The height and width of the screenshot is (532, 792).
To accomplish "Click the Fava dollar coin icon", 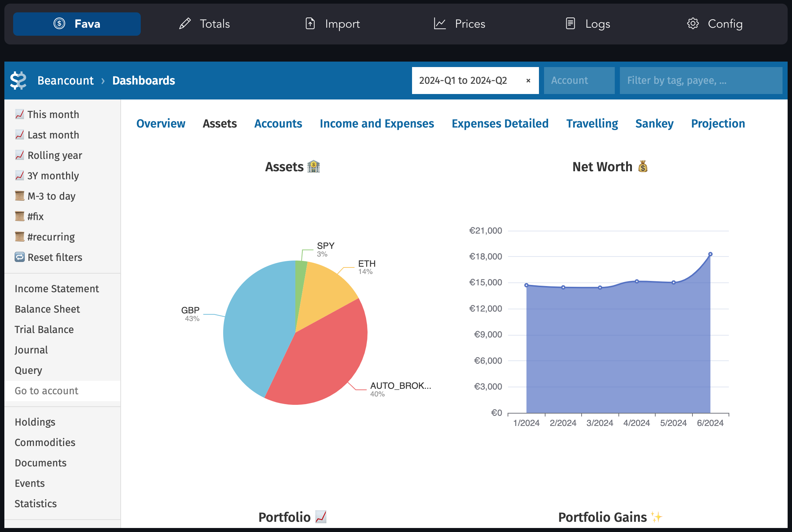I will [59, 24].
